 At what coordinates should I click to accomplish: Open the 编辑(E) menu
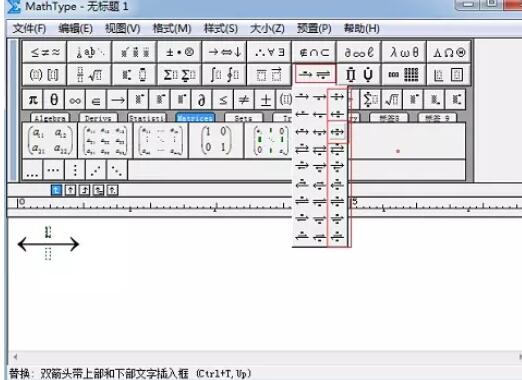[x=75, y=29]
